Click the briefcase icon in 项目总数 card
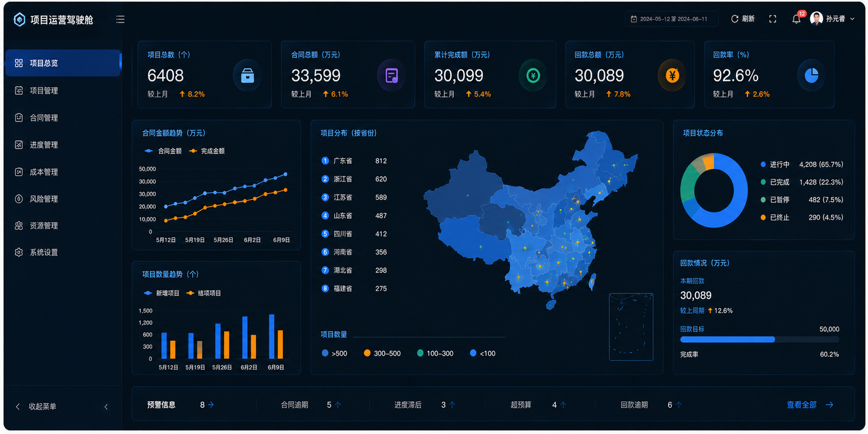This screenshot has height=434, width=868. coord(247,76)
